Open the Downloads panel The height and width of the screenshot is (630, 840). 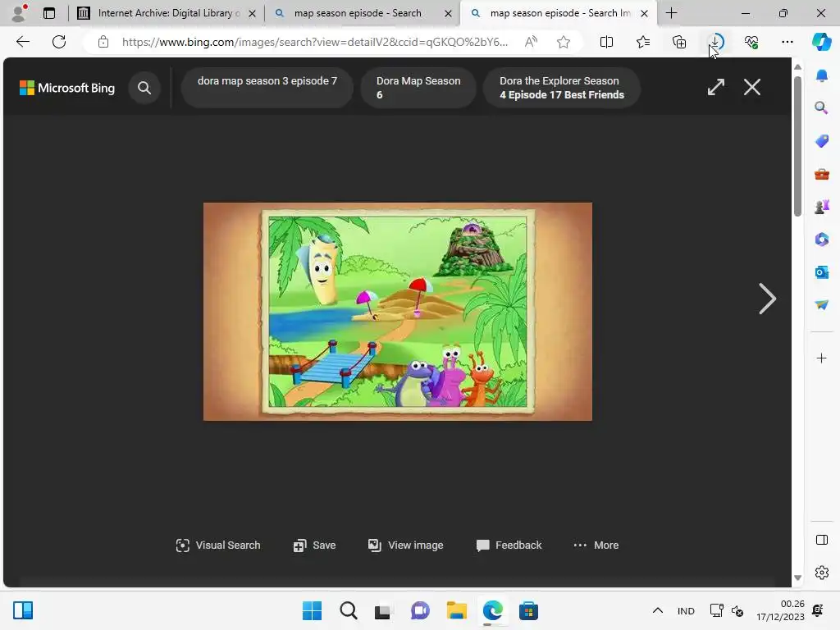click(x=715, y=42)
